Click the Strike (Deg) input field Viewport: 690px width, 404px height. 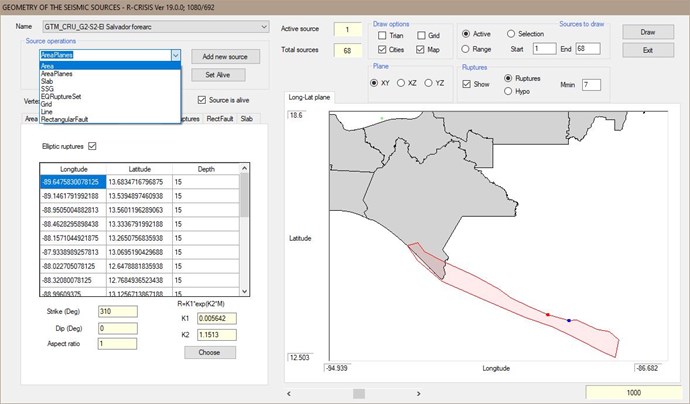117,312
